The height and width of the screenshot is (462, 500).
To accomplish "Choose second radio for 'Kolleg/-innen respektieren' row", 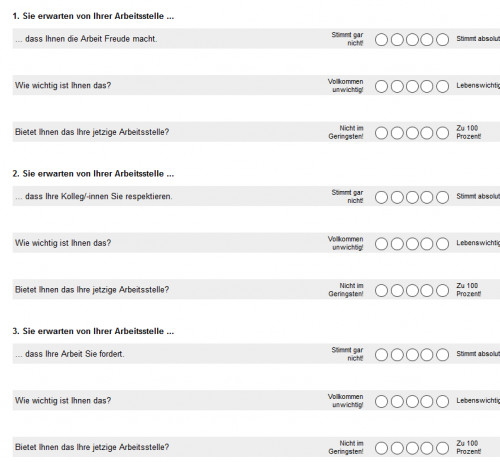I will (397, 197).
